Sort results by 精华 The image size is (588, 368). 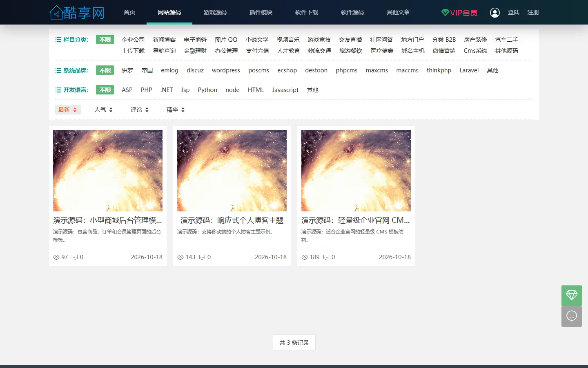[176, 110]
